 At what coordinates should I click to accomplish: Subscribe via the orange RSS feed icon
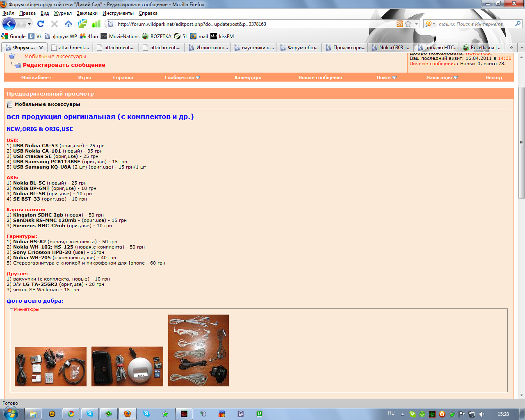tap(400, 24)
